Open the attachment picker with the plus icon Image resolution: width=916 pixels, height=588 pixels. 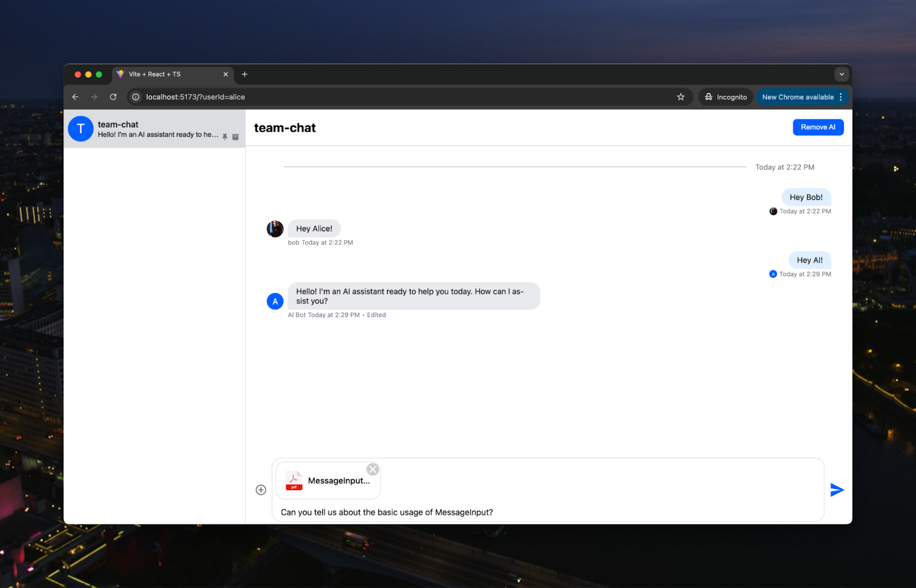pos(261,490)
